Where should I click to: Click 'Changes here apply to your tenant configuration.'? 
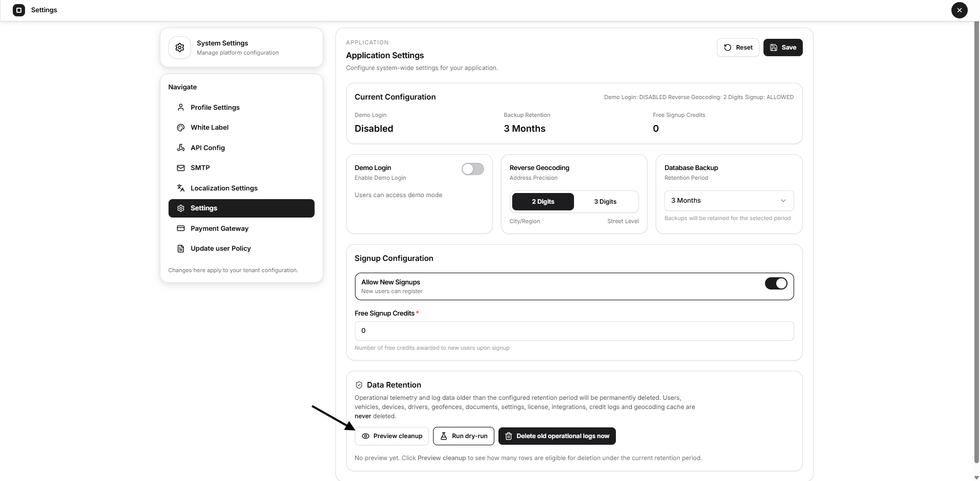[x=233, y=270]
